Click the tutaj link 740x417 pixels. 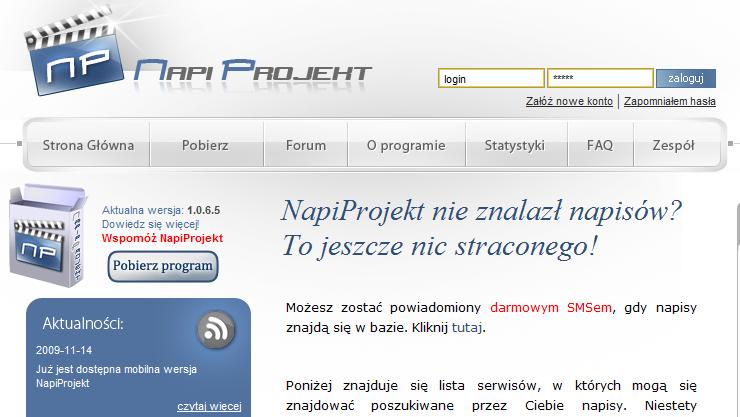click(467, 327)
